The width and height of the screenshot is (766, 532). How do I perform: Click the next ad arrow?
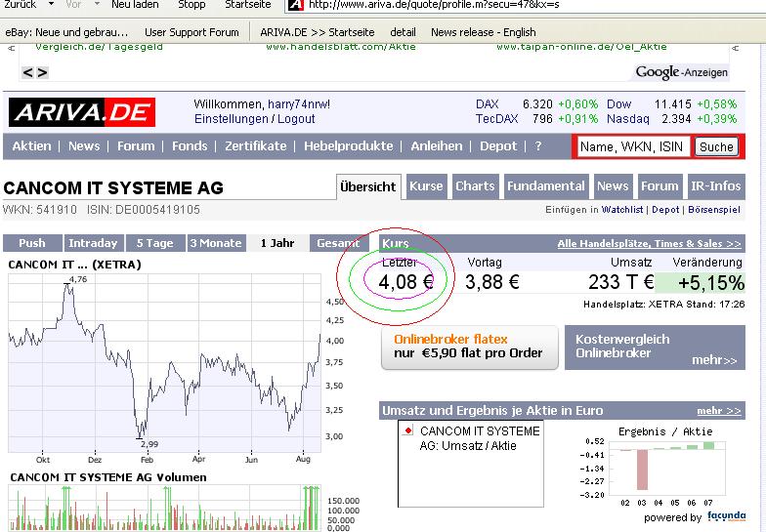(x=41, y=72)
